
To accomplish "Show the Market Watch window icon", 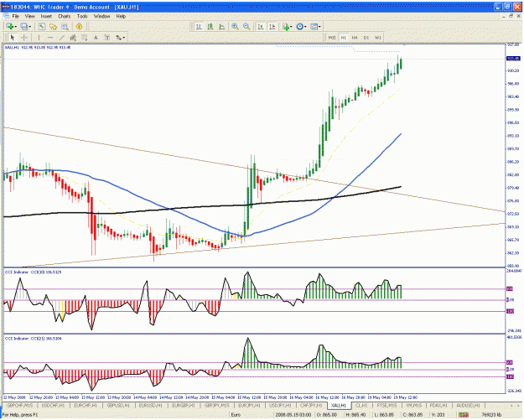I will pos(42,26).
